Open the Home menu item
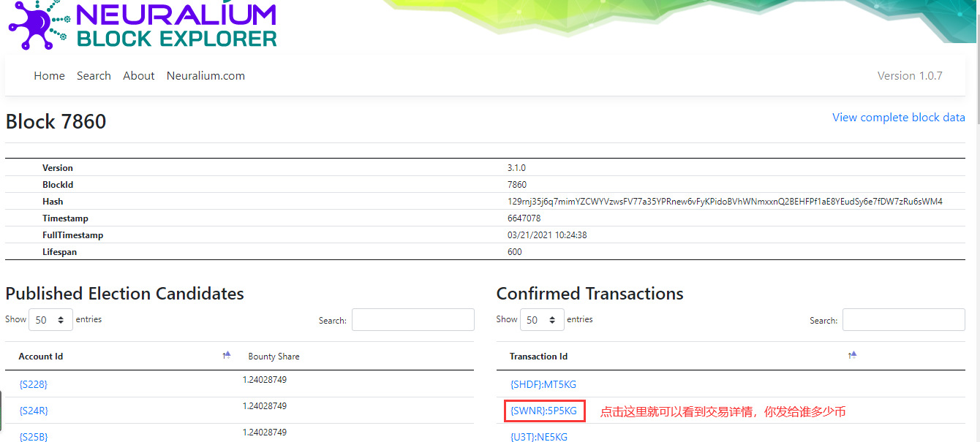This screenshot has height=442, width=980. pyautogui.click(x=49, y=76)
